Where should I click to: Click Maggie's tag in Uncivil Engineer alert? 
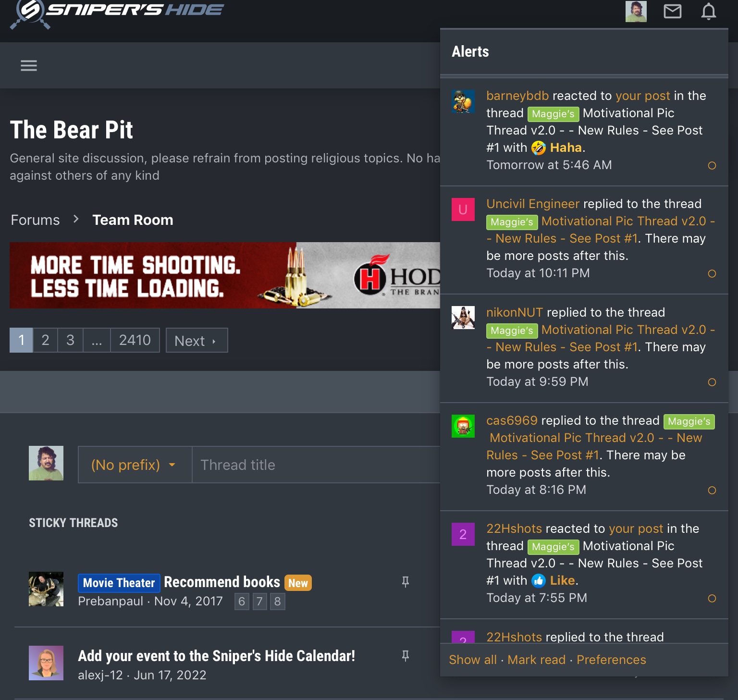[x=512, y=222]
